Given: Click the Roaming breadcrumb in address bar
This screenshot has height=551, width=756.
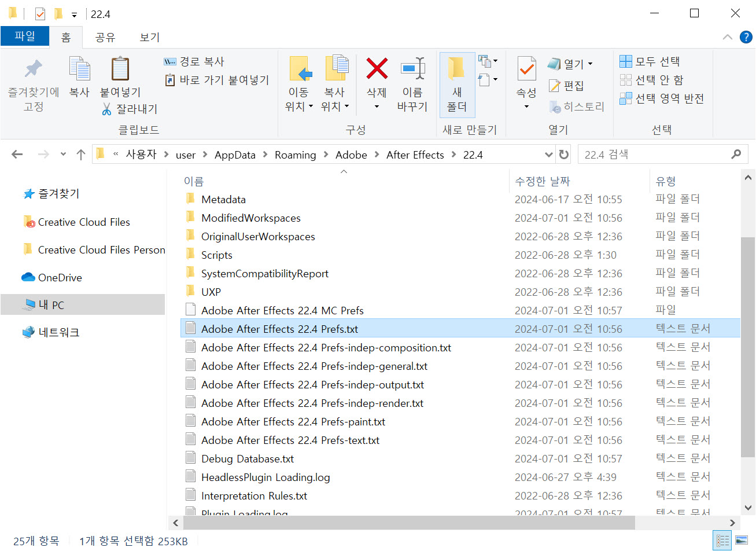Looking at the screenshot, I should [295, 155].
